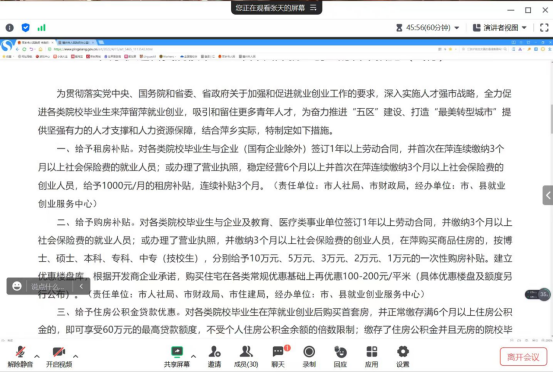Click the back arrow in shared browser
The width and height of the screenshot is (553, 372).
coord(17,49)
